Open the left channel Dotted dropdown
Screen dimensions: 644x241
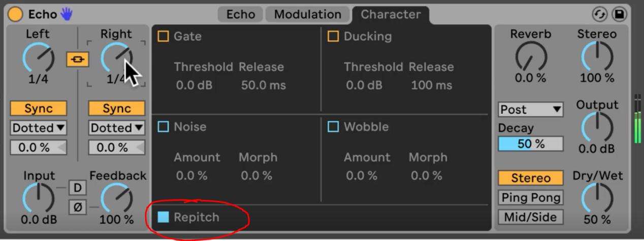[39, 128]
